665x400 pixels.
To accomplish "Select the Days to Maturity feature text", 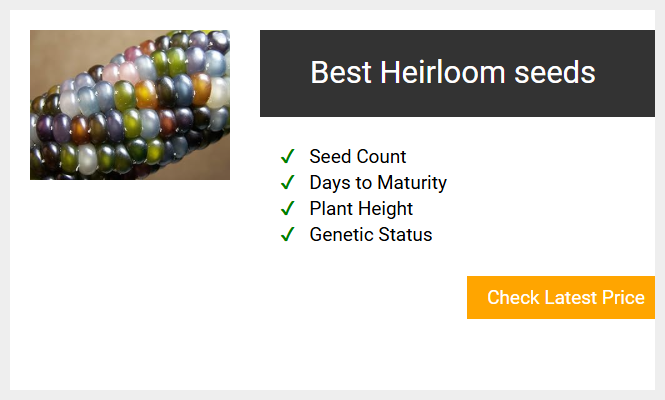I will (378, 183).
